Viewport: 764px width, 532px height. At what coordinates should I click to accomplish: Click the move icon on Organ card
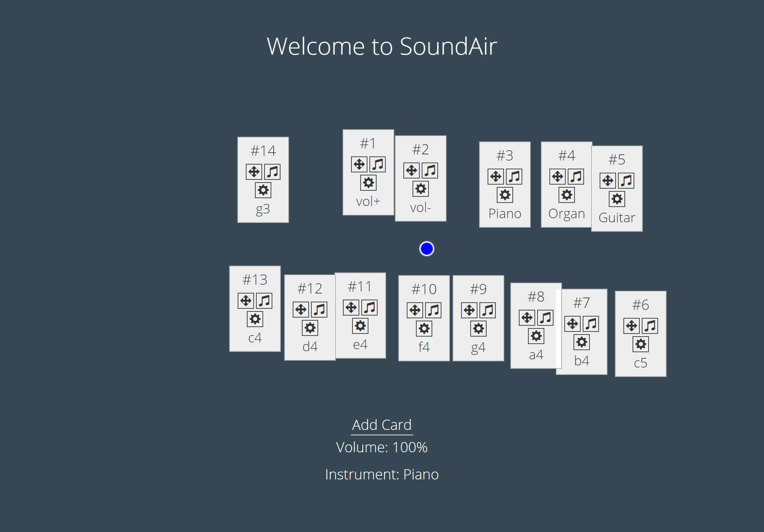point(558,176)
